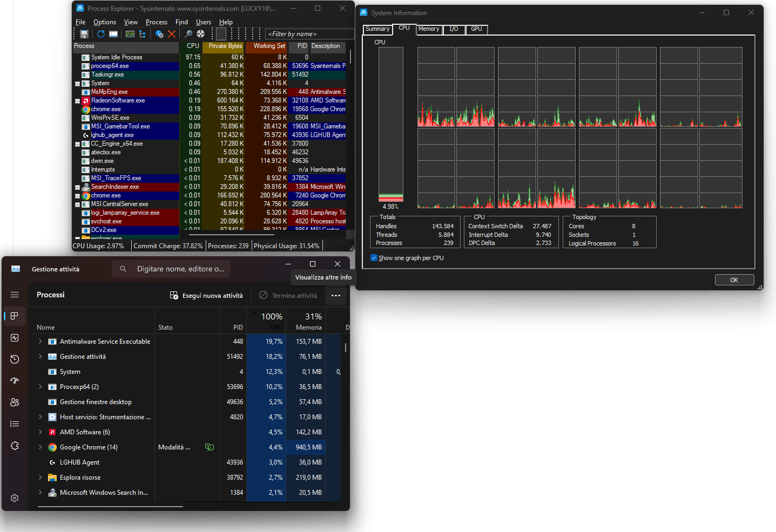776x532 pixels.
Task: Toggle 'Show one graph per CPU' checkbox
Action: (374, 258)
